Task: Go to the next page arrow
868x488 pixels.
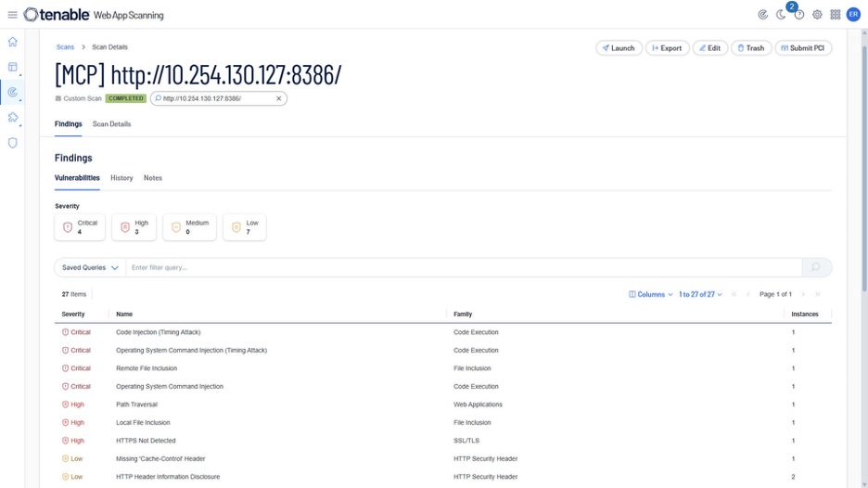Action: [x=803, y=294]
